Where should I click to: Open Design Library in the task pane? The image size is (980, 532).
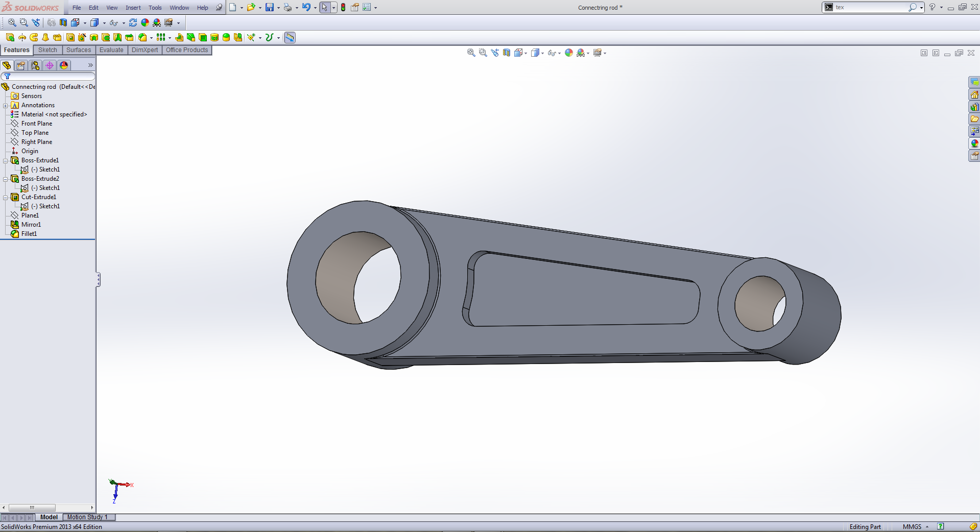click(974, 107)
